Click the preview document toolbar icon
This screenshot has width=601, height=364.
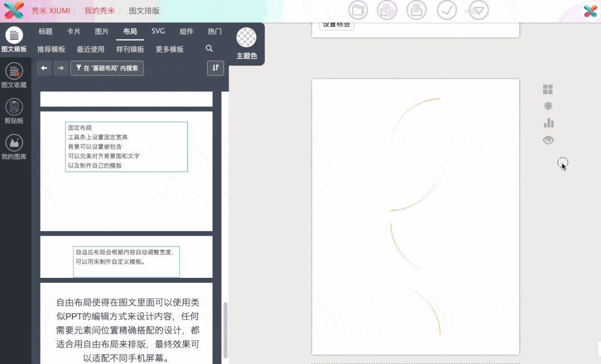point(417,10)
